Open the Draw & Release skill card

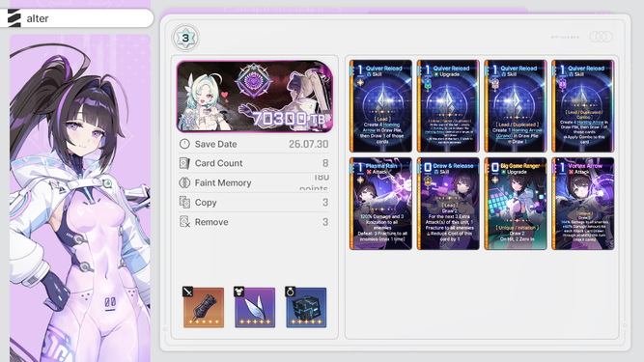448,204
